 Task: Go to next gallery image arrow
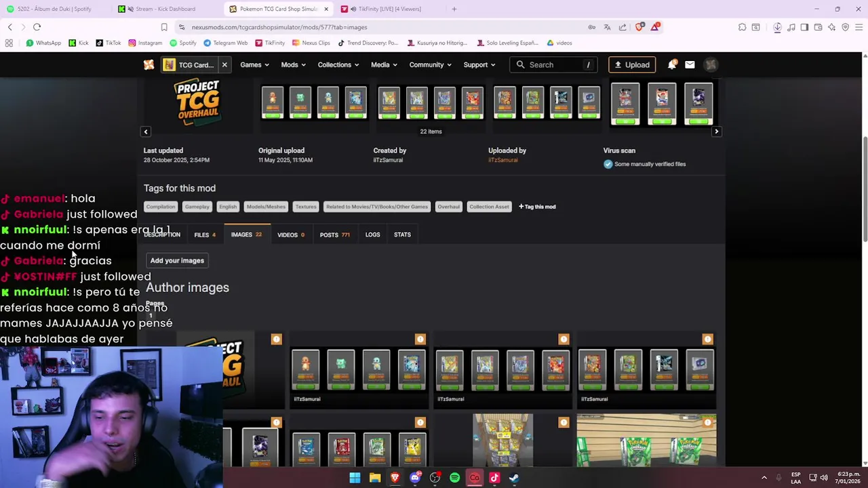click(717, 131)
